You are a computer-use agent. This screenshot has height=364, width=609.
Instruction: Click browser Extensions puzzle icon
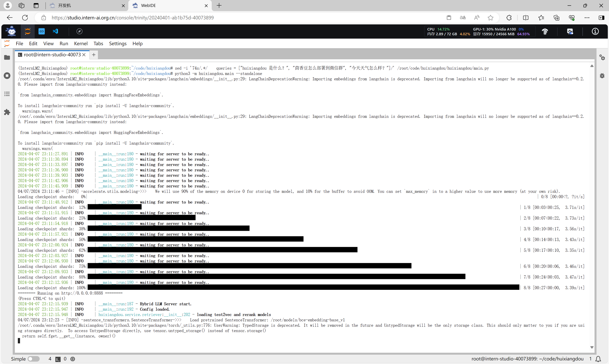pyautogui.click(x=509, y=18)
